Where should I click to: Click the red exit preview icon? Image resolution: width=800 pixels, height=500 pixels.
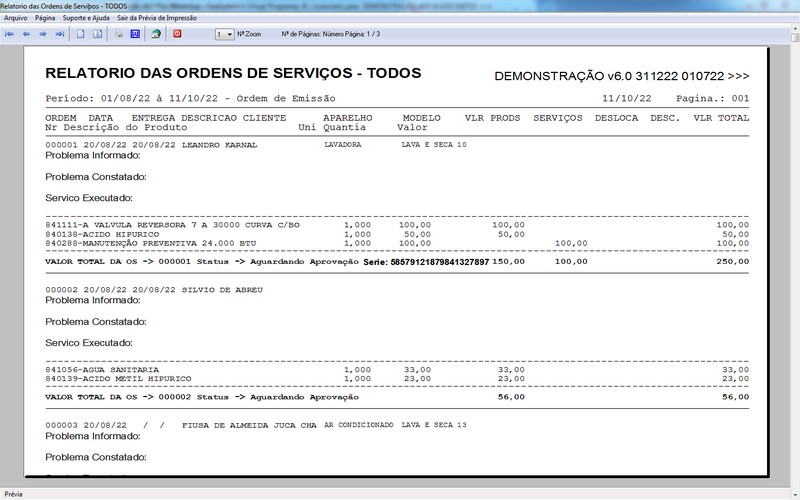click(x=177, y=34)
